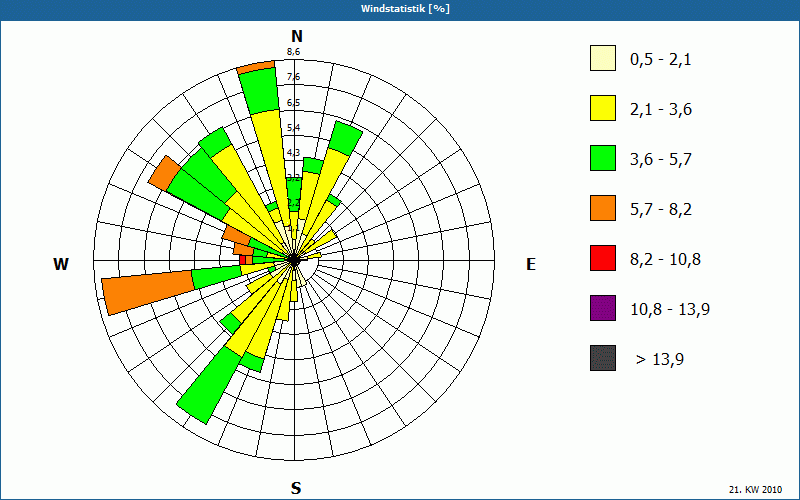Click the legend label > 13,9

[660, 360]
